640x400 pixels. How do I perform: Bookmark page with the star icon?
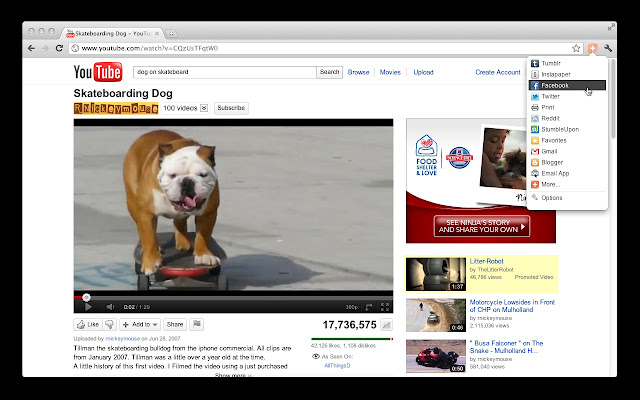[576, 48]
